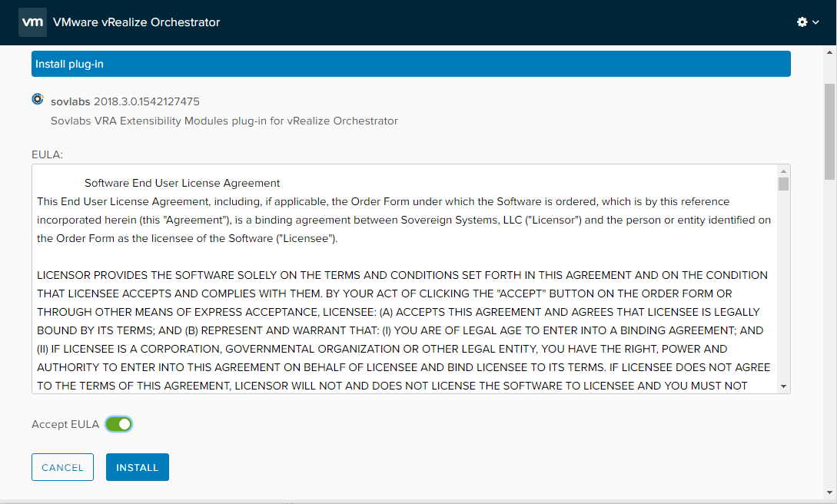Click the EULA scroll up arrow
The width and height of the screenshot is (837, 504).
pyautogui.click(x=783, y=171)
